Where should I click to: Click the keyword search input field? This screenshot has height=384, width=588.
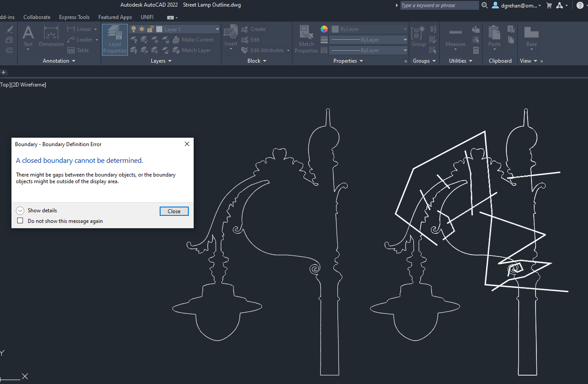(x=439, y=5)
